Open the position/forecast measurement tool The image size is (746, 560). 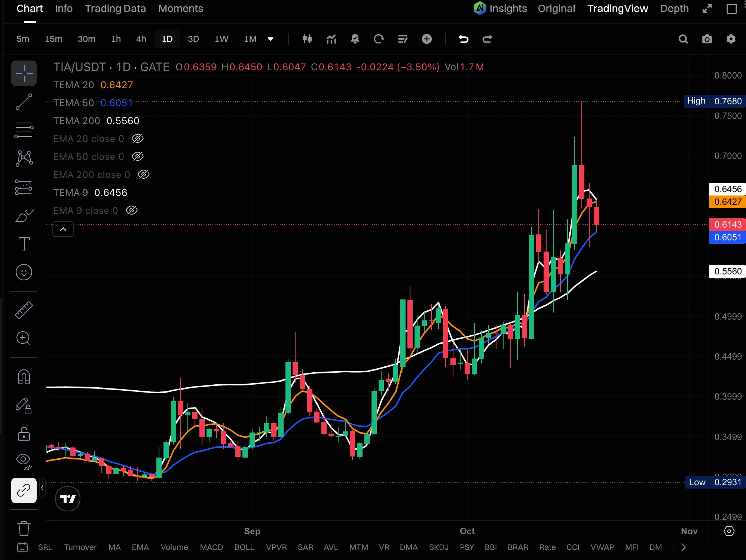(24, 187)
